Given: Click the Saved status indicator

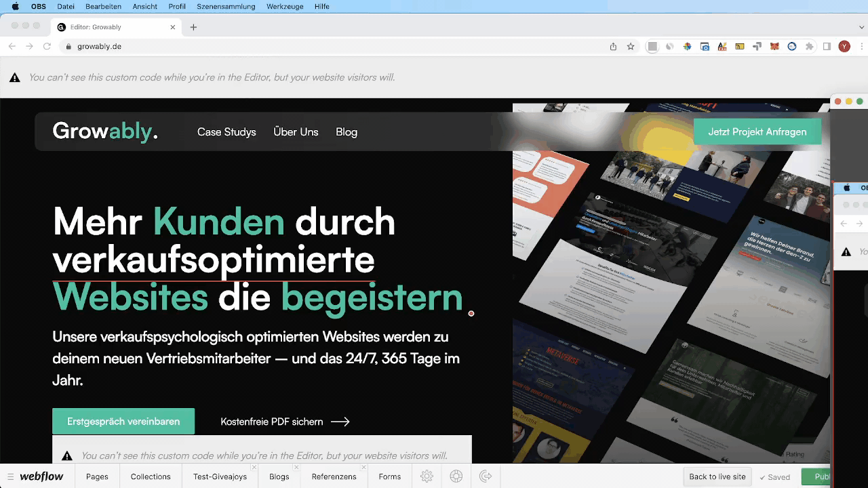Looking at the screenshot, I should pyautogui.click(x=774, y=477).
